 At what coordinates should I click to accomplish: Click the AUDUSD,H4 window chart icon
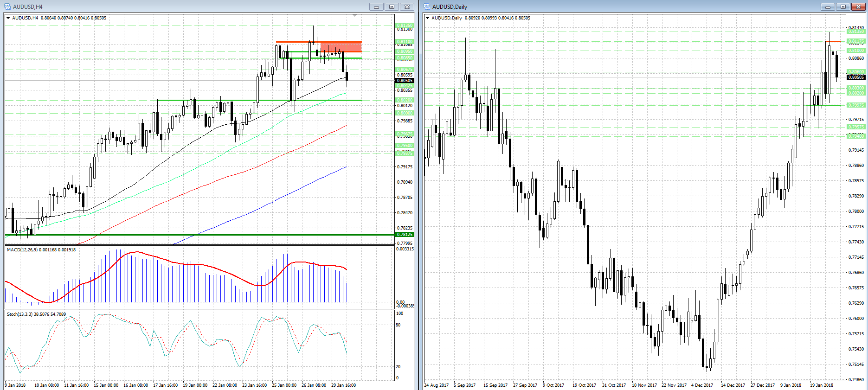7,6
